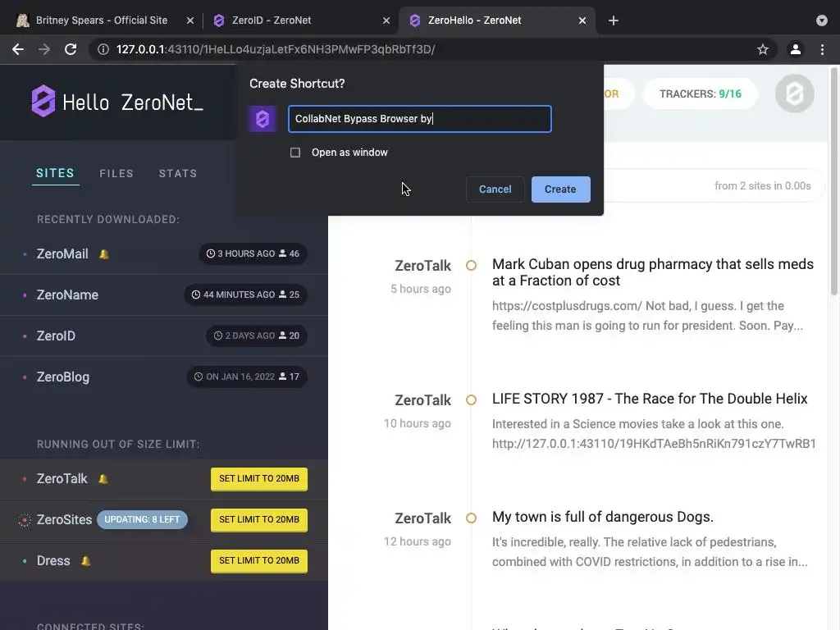
Task: Open My town is full of dangerous Dogs post
Action: coord(603,517)
